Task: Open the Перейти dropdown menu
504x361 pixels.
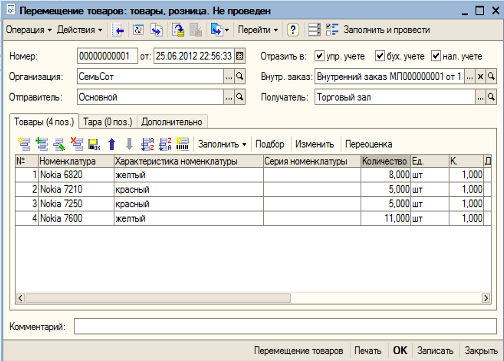Action: 258,30
